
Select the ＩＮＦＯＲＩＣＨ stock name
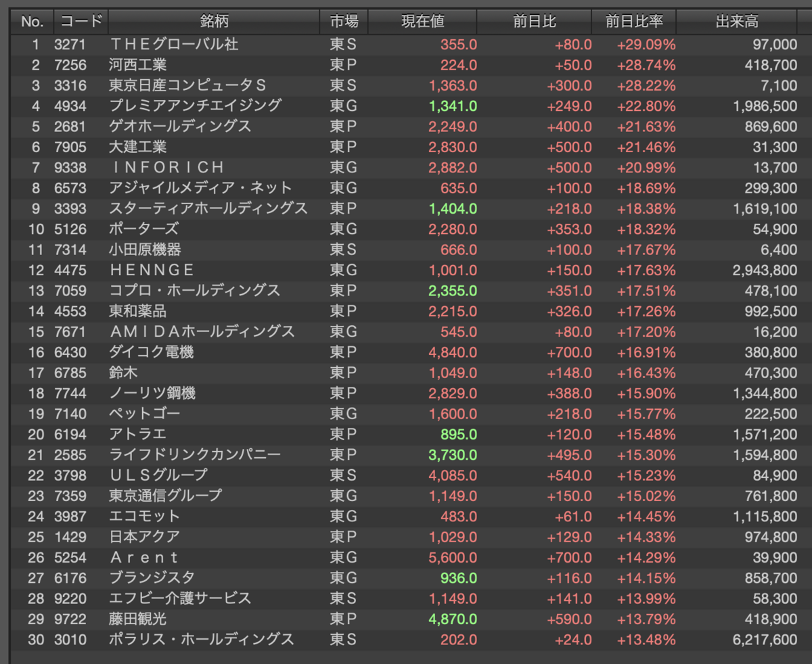(x=167, y=167)
